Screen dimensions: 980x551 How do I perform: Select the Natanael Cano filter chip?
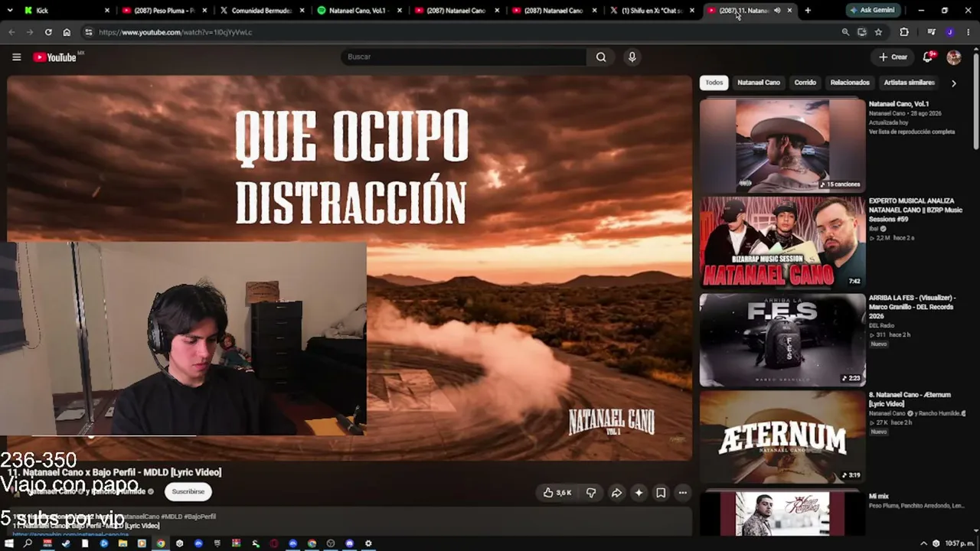(759, 83)
